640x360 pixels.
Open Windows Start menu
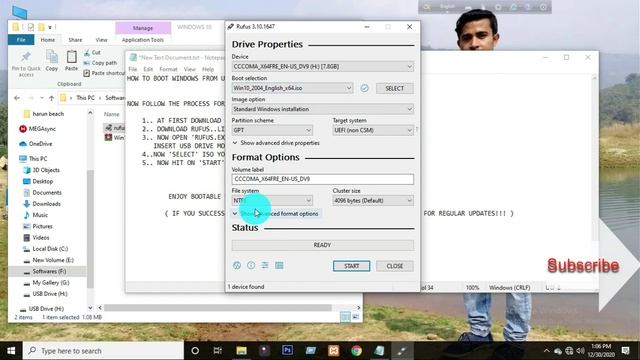[11, 351]
